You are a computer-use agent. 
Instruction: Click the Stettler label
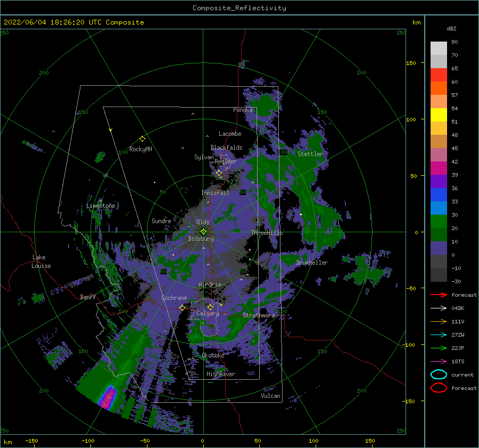click(x=310, y=154)
